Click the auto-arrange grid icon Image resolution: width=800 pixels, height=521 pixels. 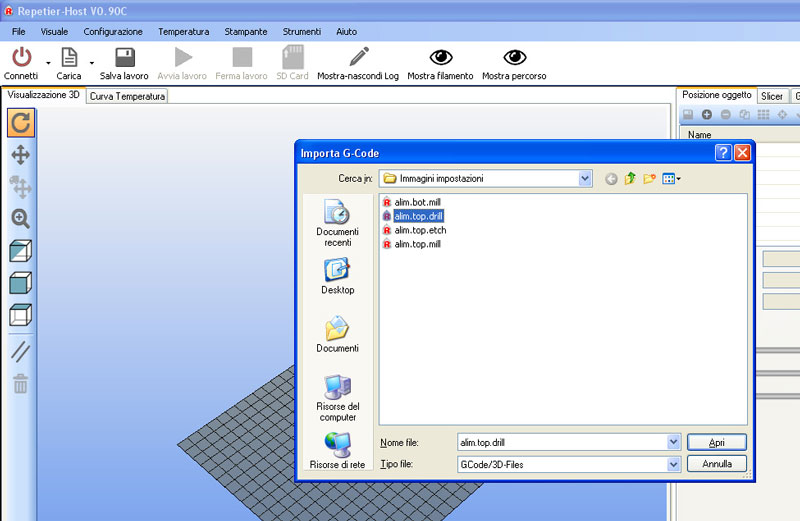tap(763, 114)
